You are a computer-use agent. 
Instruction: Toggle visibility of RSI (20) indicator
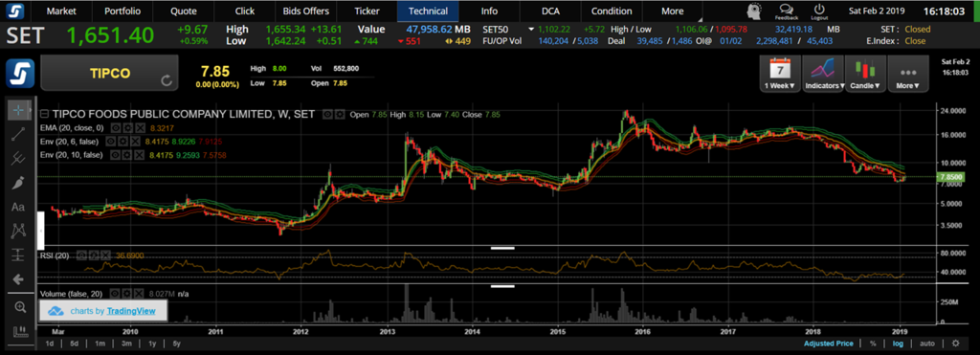coord(81,255)
